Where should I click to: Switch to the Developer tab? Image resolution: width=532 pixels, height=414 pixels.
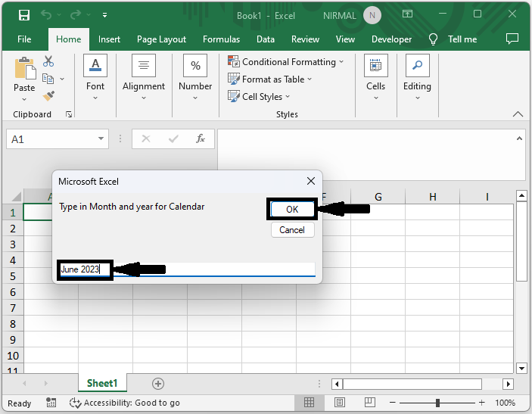(x=391, y=39)
